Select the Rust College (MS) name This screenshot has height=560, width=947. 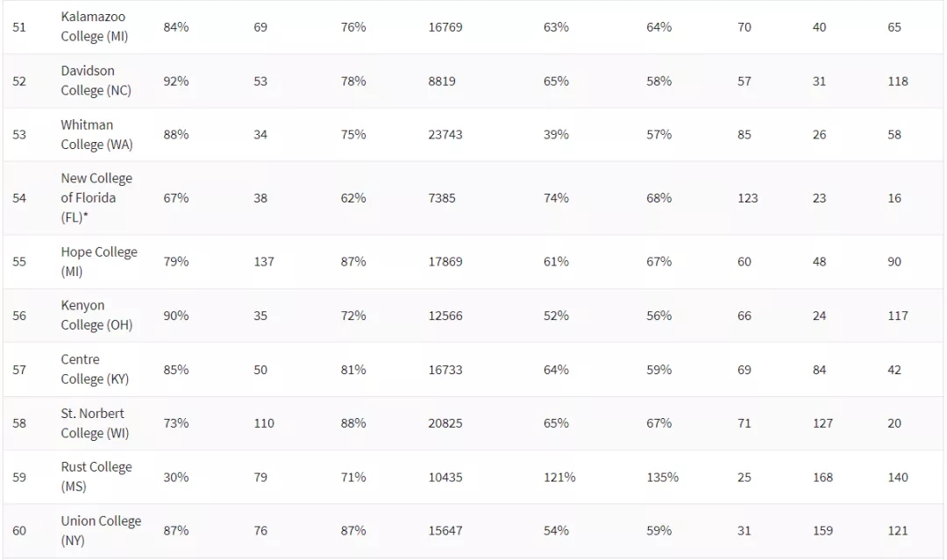[x=96, y=477]
